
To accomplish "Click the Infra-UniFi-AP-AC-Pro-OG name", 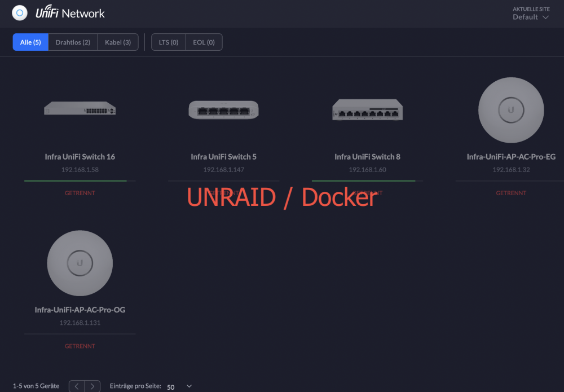I will click(x=80, y=310).
